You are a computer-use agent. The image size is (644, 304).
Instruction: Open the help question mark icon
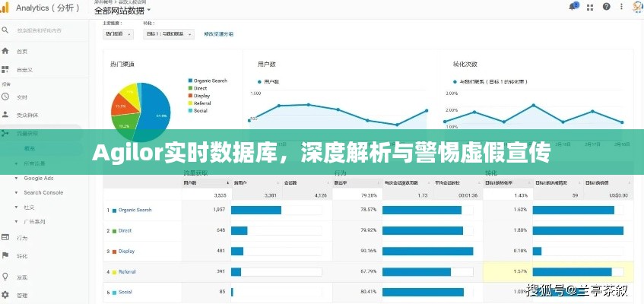coord(606,7)
